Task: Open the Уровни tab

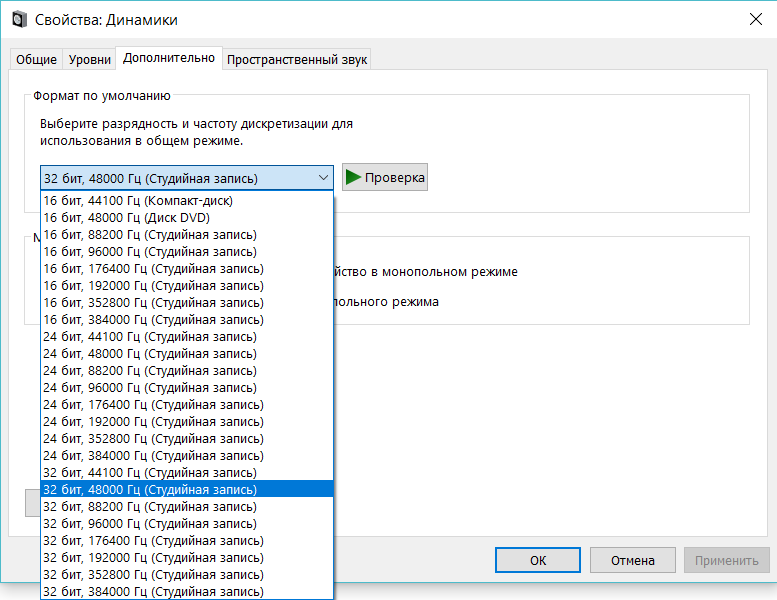Action: pos(90,59)
